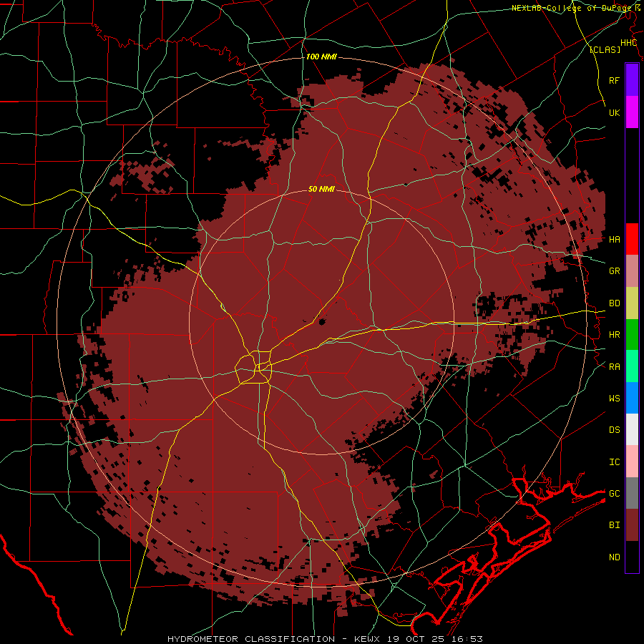Click the "50 NMI" range ring label
The image size is (644, 644).
point(321,189)
